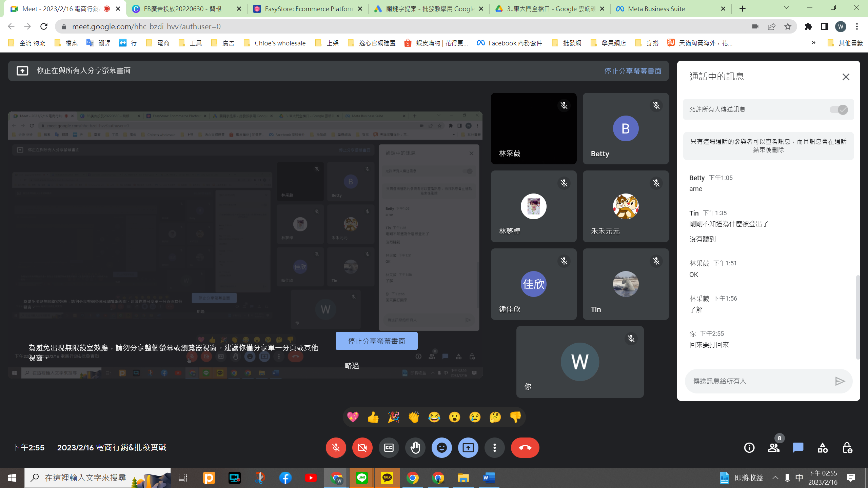The image size is (868, 488).
Task: Click the send message arrow
Action: (840, 381)
